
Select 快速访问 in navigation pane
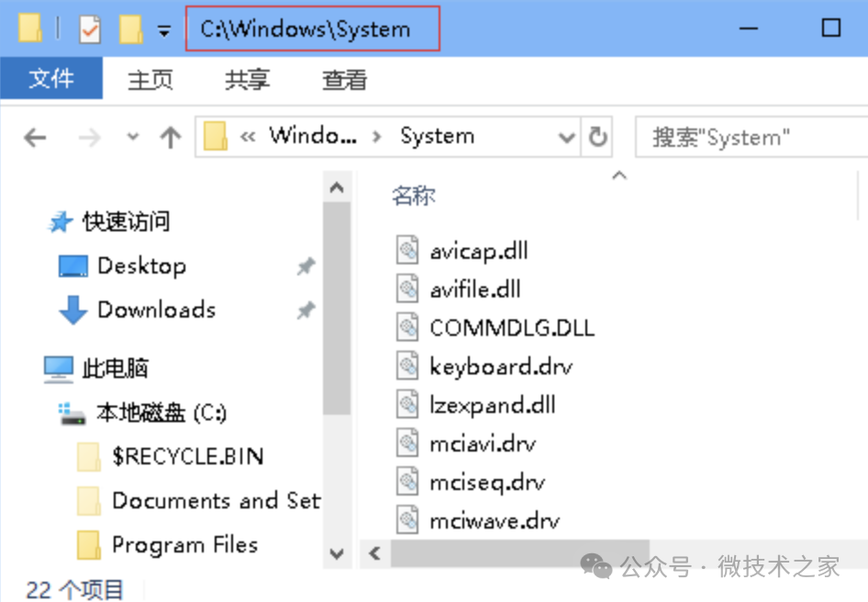127,221
